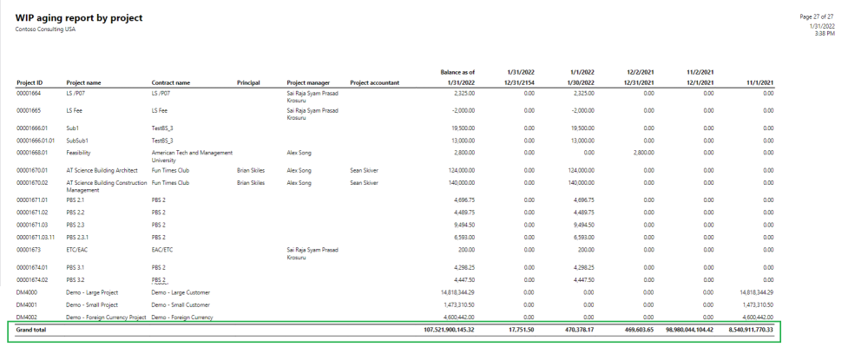Click the 'Demo - Large Project' project name
Viewport: 868px width, 360px height.
[x=93, y=292]
